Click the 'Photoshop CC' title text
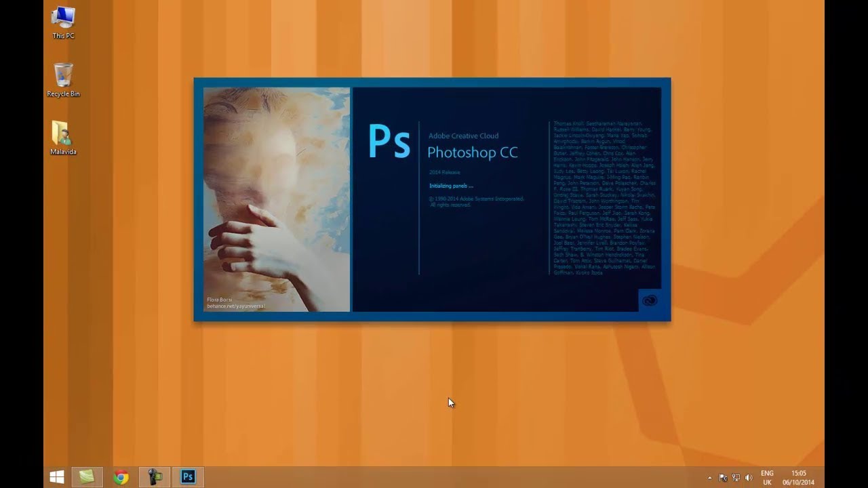Viewport: 868px width, 488px height. (472, 152)
